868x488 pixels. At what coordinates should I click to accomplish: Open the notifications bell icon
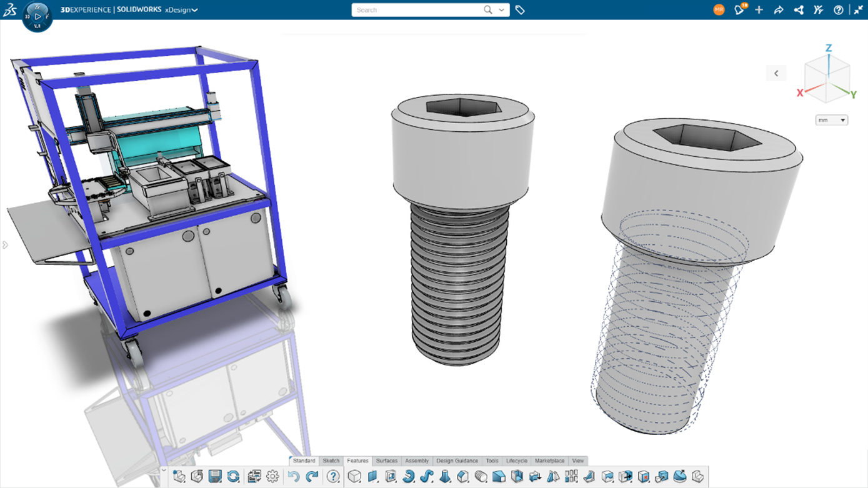[739, 10]
